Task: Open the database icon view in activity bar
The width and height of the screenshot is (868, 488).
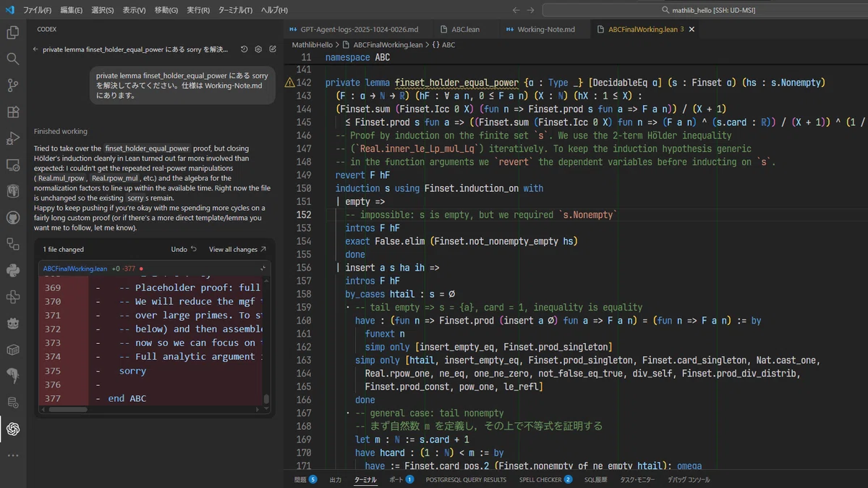Action: pos(13,403)
